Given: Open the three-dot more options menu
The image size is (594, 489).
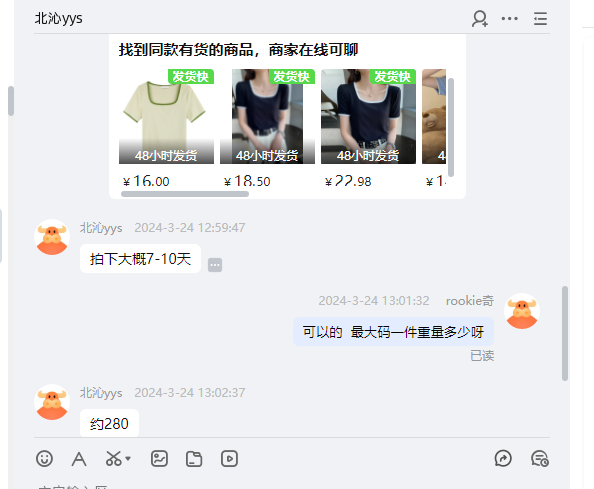Looking at the screenshot, I should tap(510, 19).
